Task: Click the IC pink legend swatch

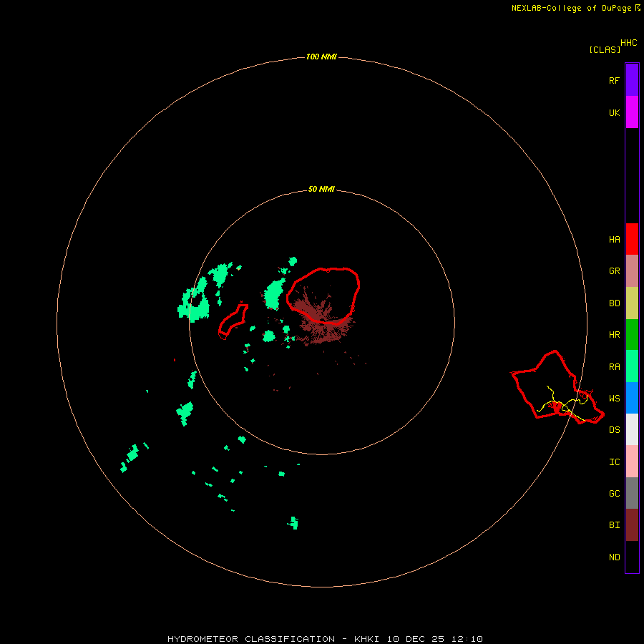Action: tap(632, 462)
